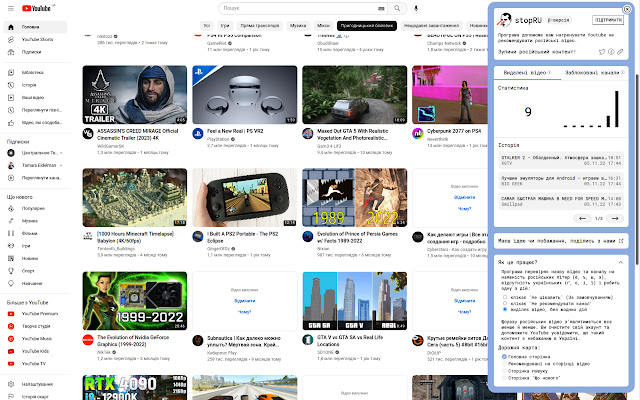Select the 'Усі' filter chip
This screenshot has width=640, height=400.
pos(207,26)
